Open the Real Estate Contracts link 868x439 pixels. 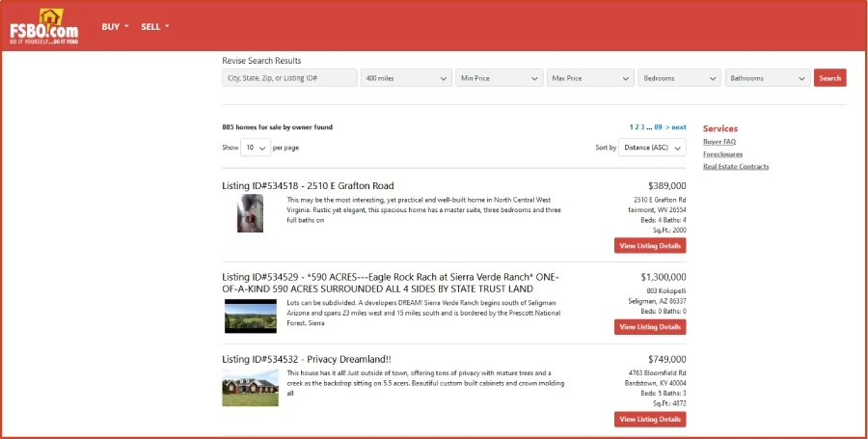tap(736, 166)
